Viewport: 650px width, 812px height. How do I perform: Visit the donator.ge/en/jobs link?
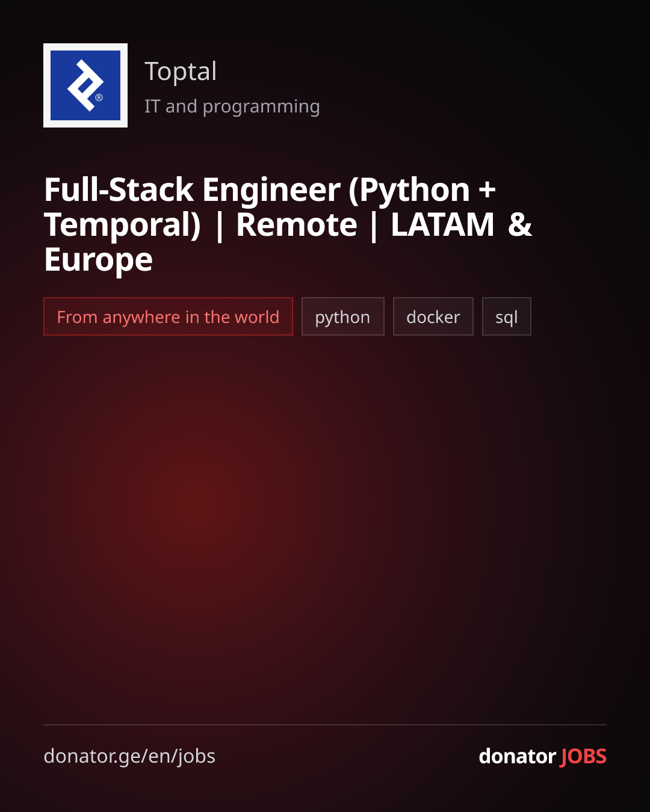click(129, 756)
